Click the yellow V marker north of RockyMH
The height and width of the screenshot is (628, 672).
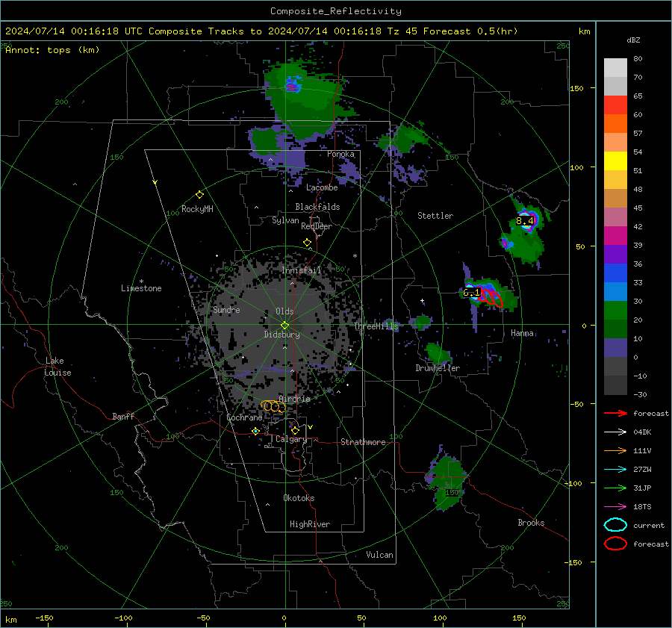(155, 182)
